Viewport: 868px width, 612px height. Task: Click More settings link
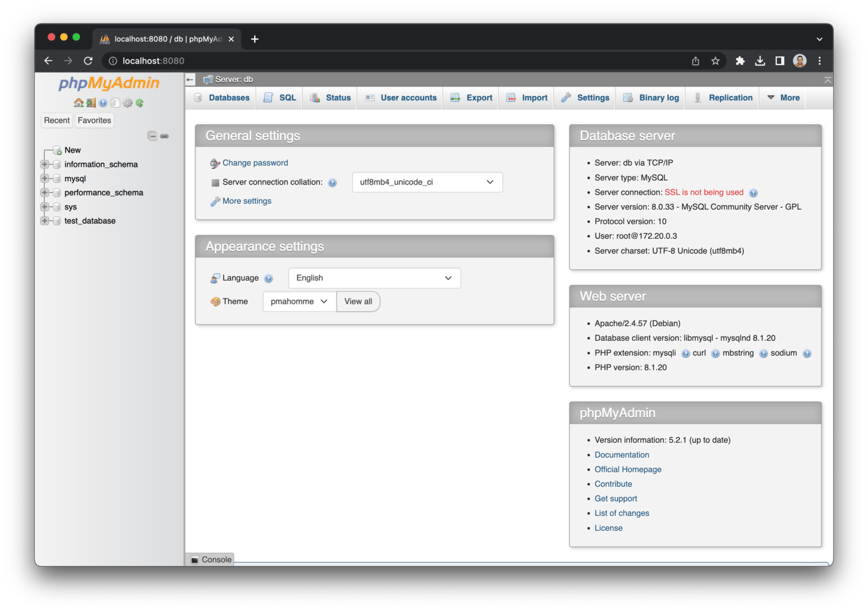click(x=247, y=202)
